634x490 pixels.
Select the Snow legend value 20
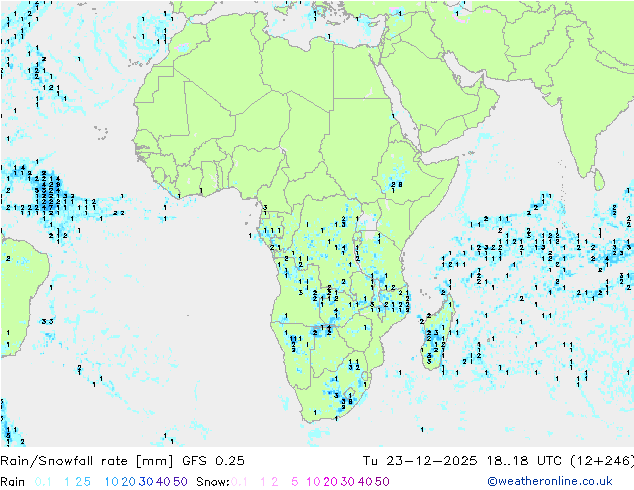tap(330, 482)
